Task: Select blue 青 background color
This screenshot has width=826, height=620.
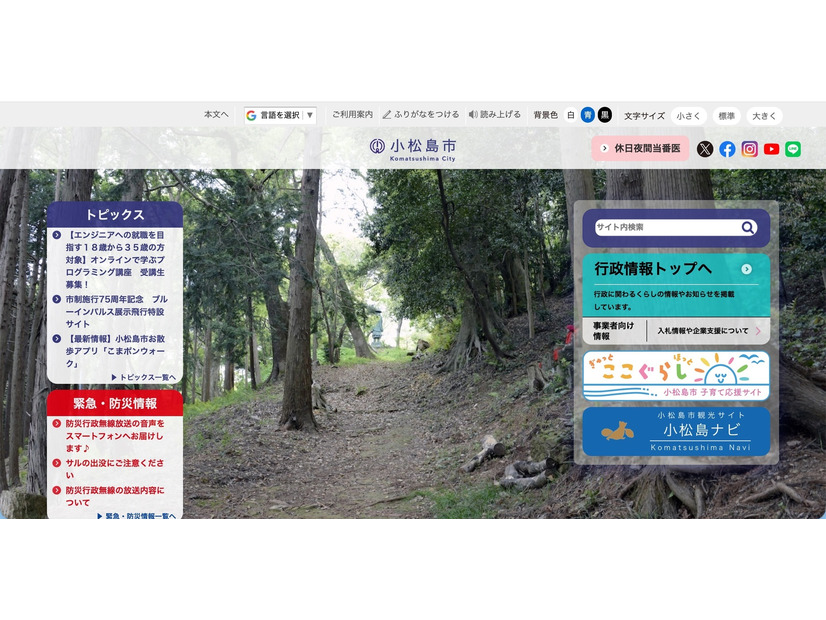Action: coord(588,115)
